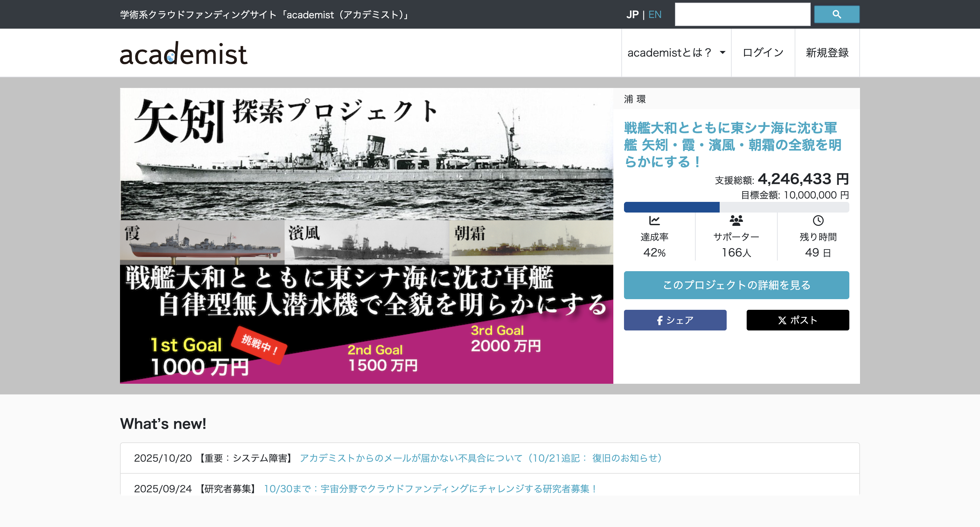980x527 pixels.
Task: Open the ログイン page
Action: [x=762, y=53]
